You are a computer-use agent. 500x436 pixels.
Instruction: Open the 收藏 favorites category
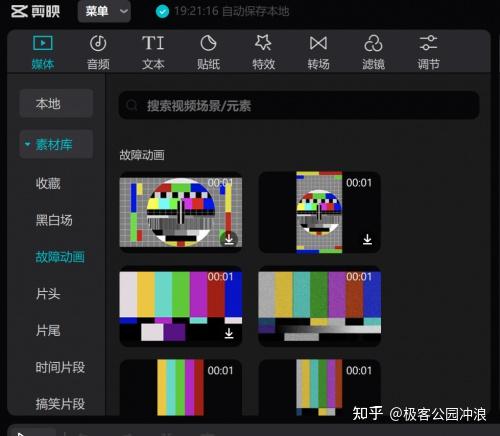point(48,183)
